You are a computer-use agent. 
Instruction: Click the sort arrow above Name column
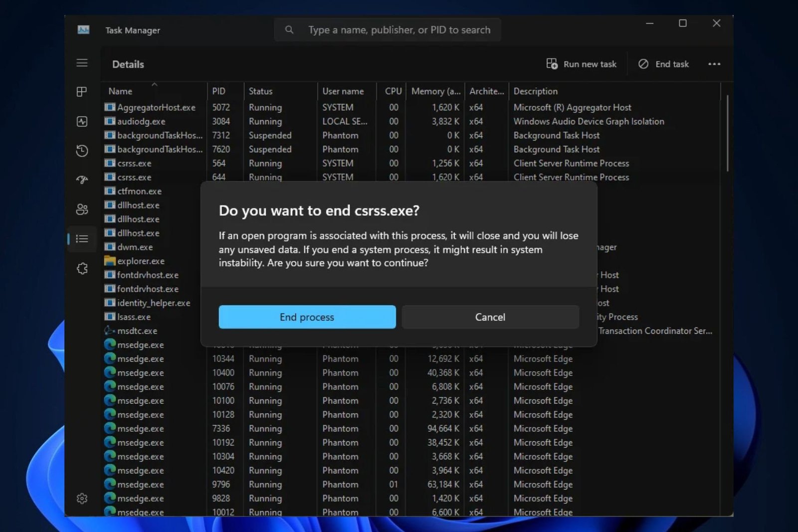pyautogui.click(x=155, y=84)
